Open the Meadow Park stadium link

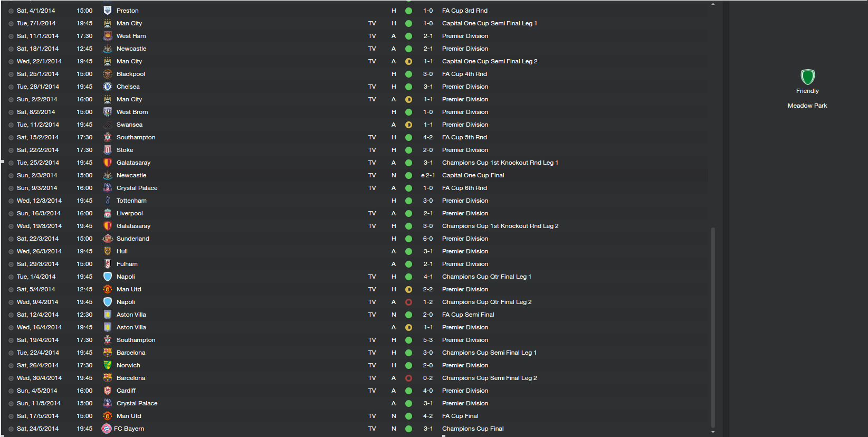[x=807, y=106]
